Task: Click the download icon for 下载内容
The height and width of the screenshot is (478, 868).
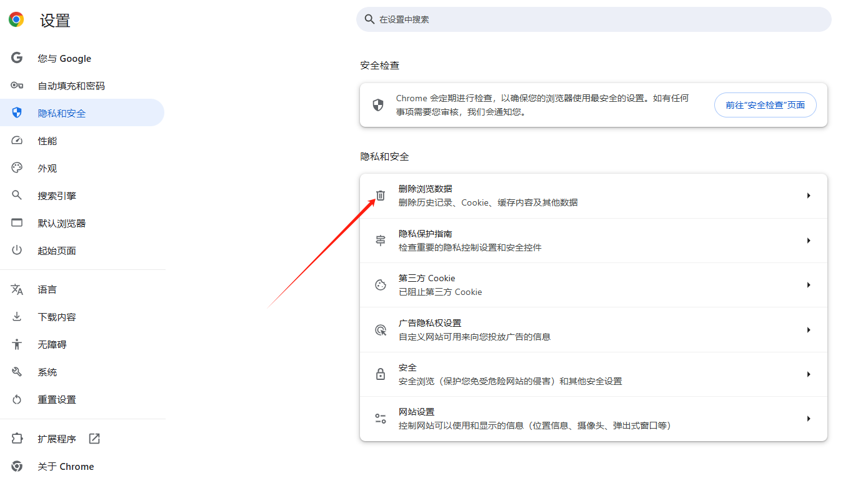Action: pos(17,317)
